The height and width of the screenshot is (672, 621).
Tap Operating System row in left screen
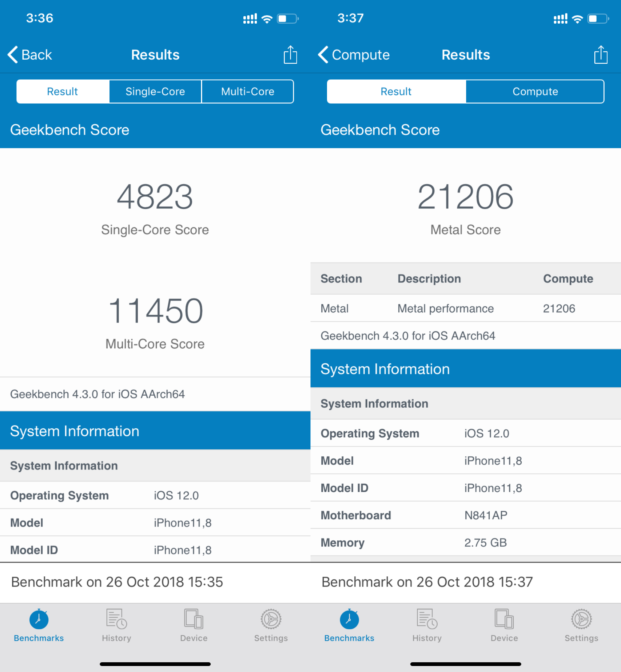coord(155,495)
